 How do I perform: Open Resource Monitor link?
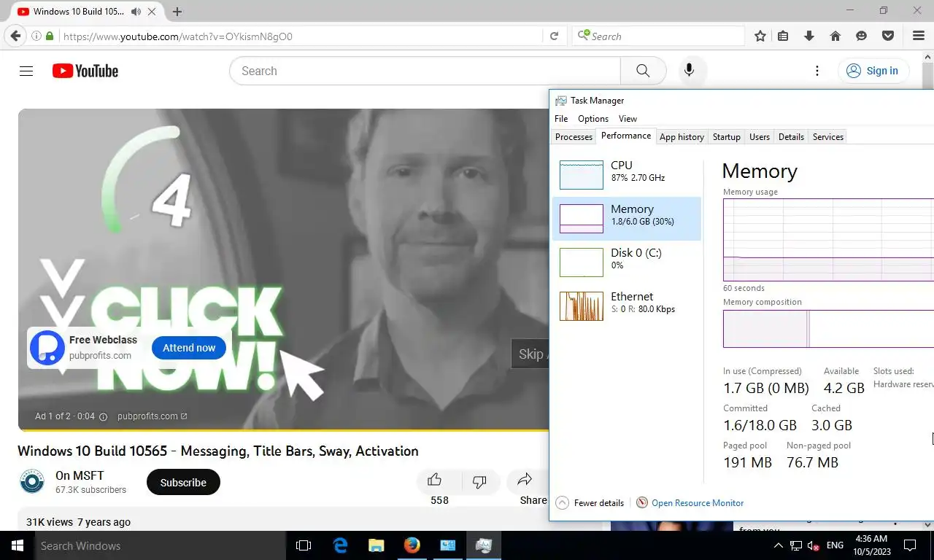(698, 502)
